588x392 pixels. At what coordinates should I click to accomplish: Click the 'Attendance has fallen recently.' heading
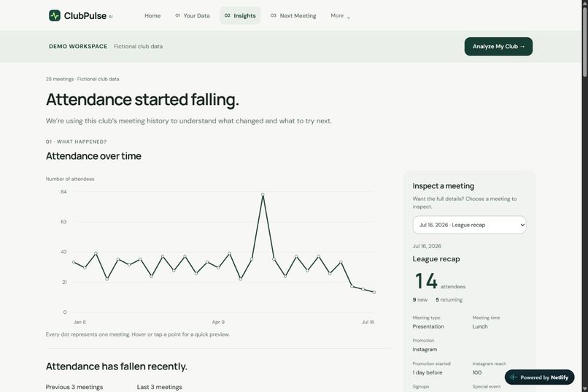tap(116, 366)
